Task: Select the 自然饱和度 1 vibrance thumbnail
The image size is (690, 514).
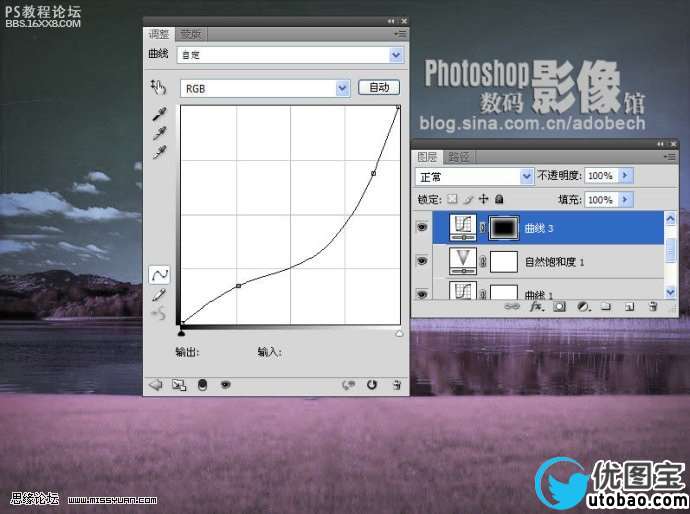Action: click(463, 261)
